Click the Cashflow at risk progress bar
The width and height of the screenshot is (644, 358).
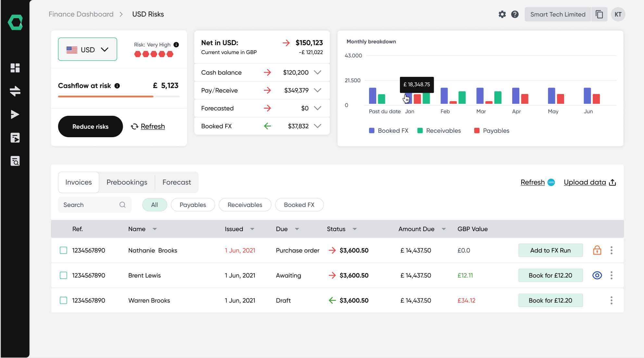click(118, 96)
